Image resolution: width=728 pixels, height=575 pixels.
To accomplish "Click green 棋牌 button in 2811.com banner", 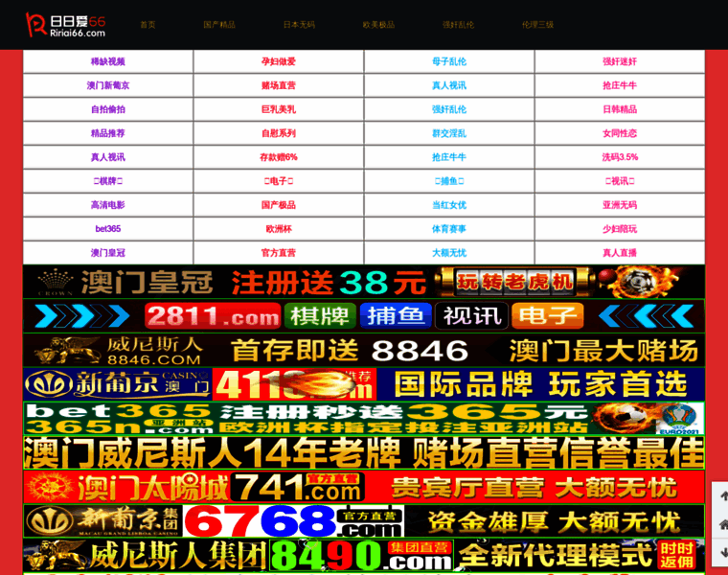I will pos(320,316).
